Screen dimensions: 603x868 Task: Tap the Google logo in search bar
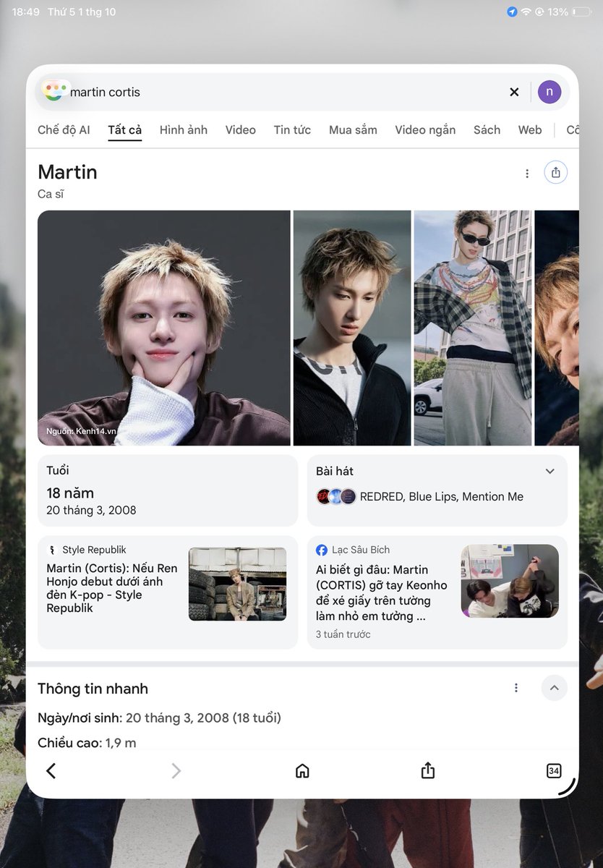point(55,90)
